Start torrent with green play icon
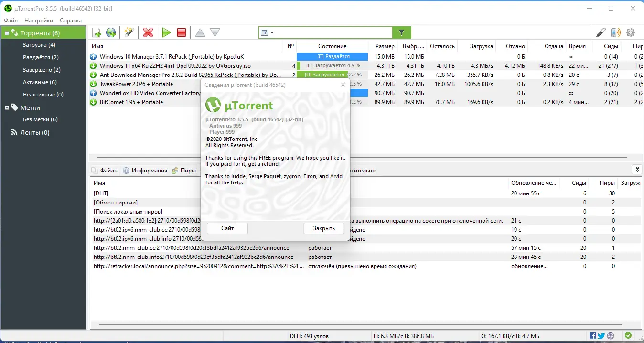The width and height of the screenshot is (644, 343). point(166,32)
